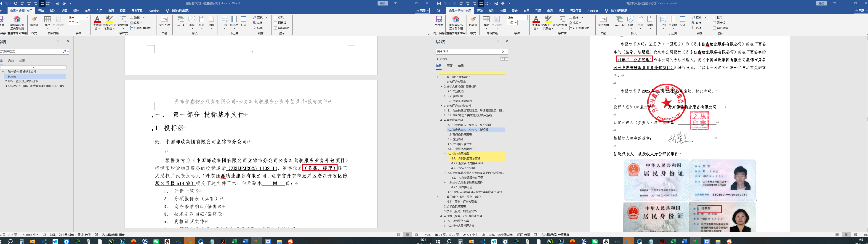The image size is (868, 244).
Task: Collapse 4.7 供应商承诺函 in the navigation tree
Action: click(445, 154)
